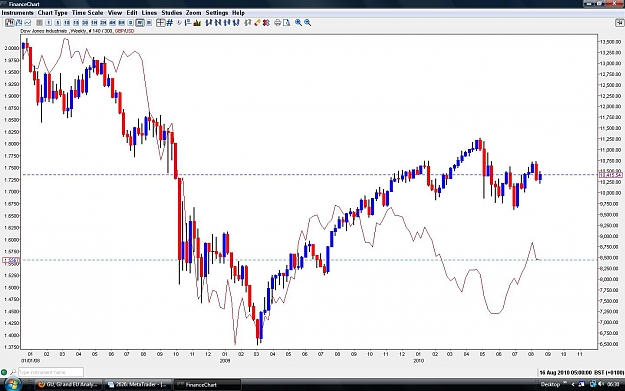Switch to the 1-minute timeframe button
The width and height of the screenshot is (625, 391).
point(49,23)
